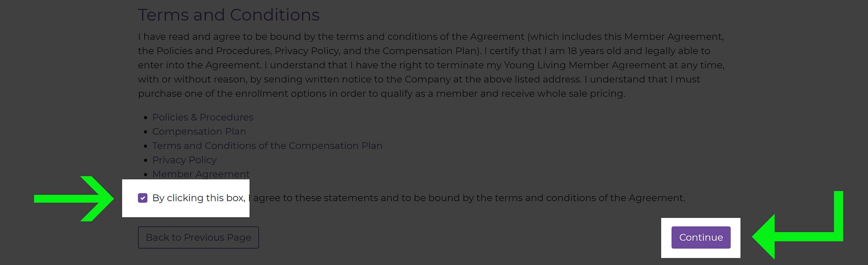
Task: Click the bullet beside Privacy Policy
Action: [x=146, y=161]
